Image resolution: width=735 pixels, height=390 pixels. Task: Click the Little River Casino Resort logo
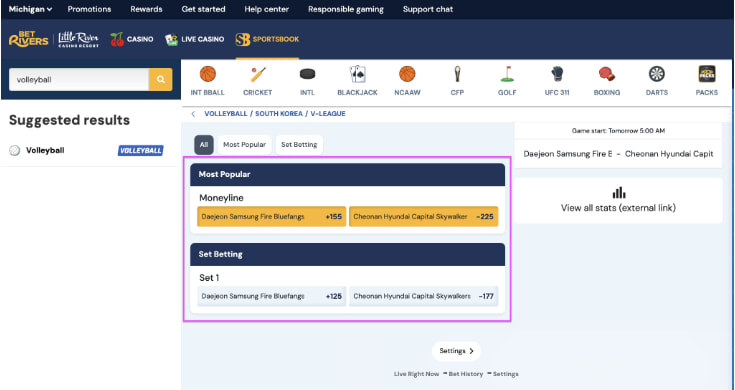tap(78, 39)
